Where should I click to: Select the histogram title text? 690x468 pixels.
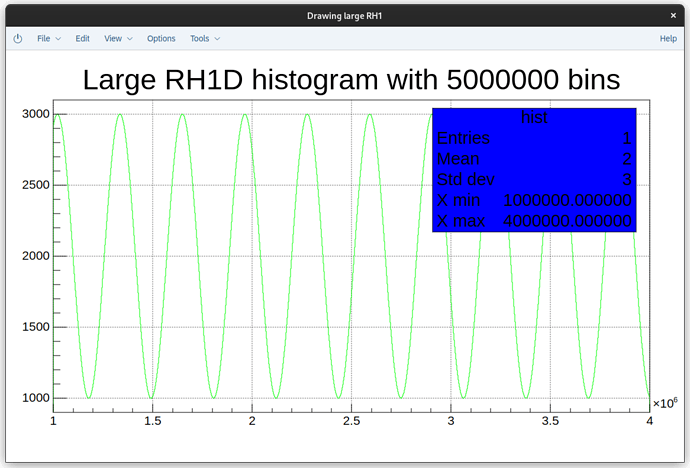[351, 79]
